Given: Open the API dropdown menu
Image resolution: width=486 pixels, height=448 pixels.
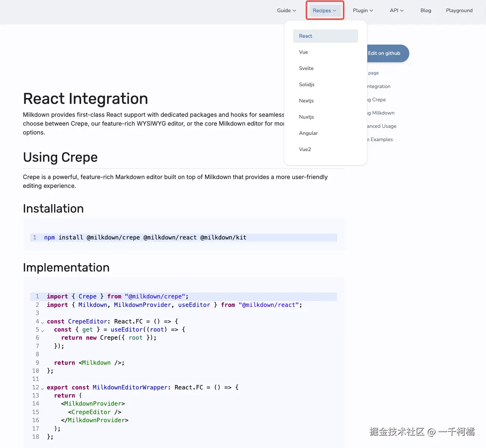Looking at the screenshot, I should [x=397, y=10].
